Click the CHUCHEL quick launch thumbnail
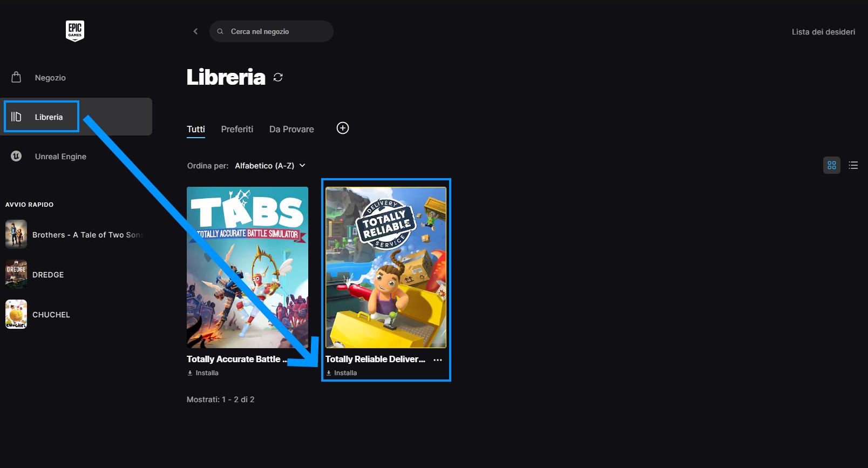The width and height of the screenshot is (868, 468). (x=16, y=314)
